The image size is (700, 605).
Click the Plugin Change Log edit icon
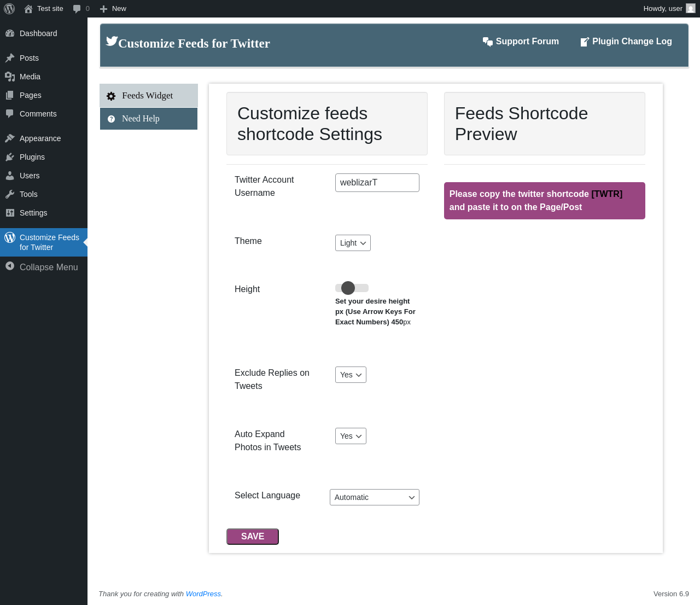(585, 42)
